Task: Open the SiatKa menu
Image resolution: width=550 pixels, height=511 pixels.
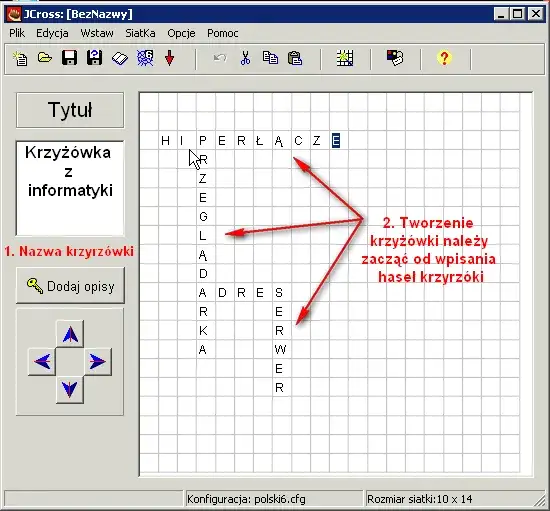Action: 140,33
